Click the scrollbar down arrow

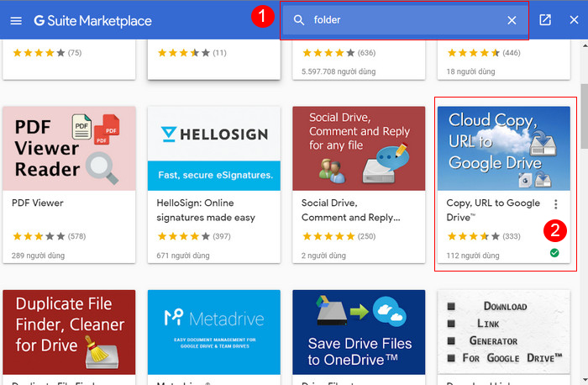(x=585, y=381)
